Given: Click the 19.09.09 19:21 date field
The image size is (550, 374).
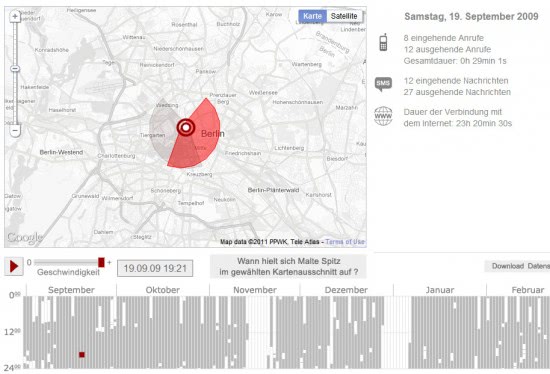Looking at the screenshot, I should click(x=155, y=268).
